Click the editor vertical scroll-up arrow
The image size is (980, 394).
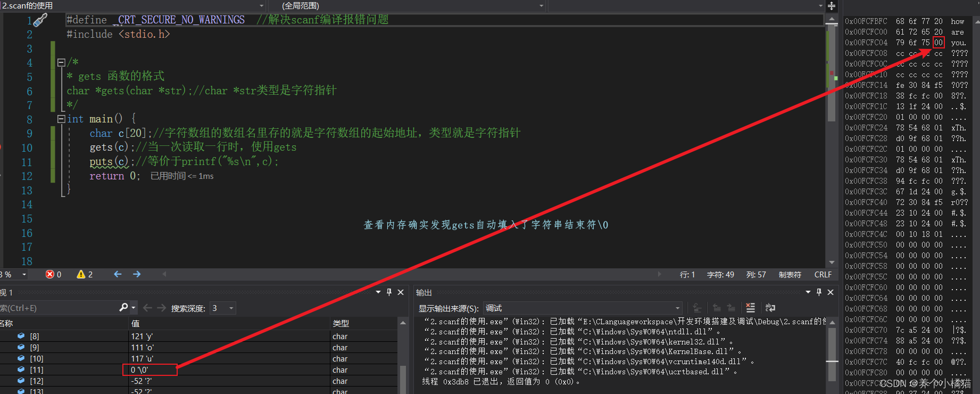click(832, 20)
